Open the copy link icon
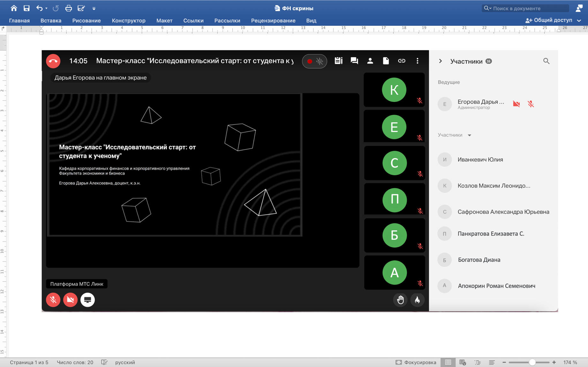The width and height of the screenshot is (588, 367). pyautogui.click(x=402, y=61)
